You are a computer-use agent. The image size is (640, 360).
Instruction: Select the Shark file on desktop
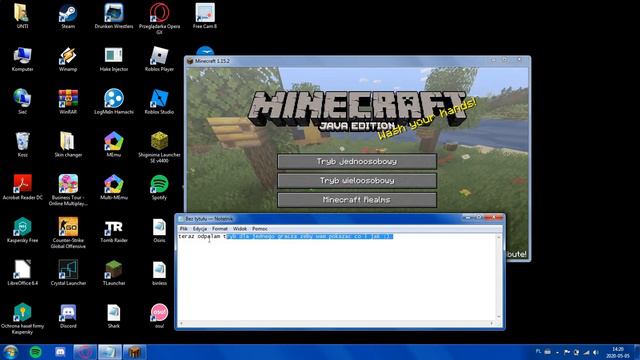(x=113, y=316)
